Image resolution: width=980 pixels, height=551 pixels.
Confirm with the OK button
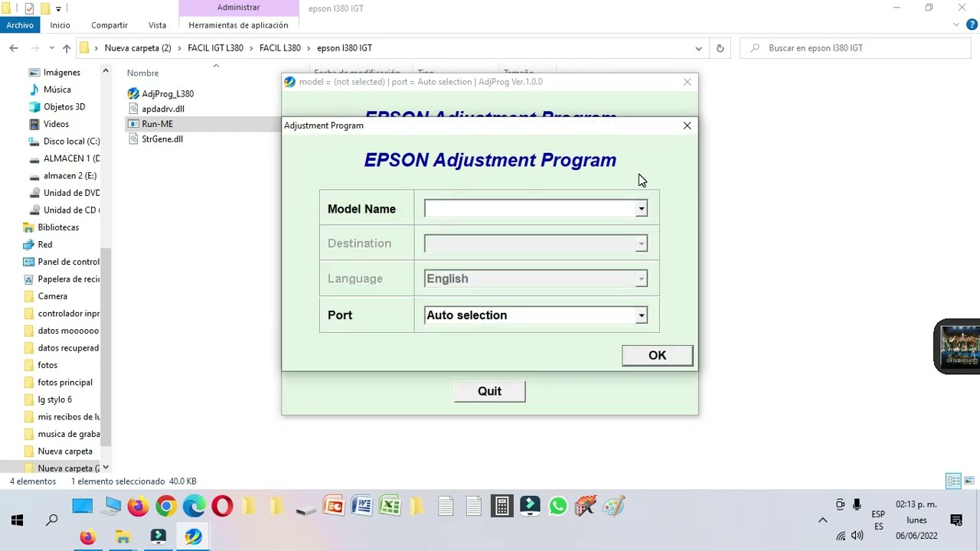657,355
